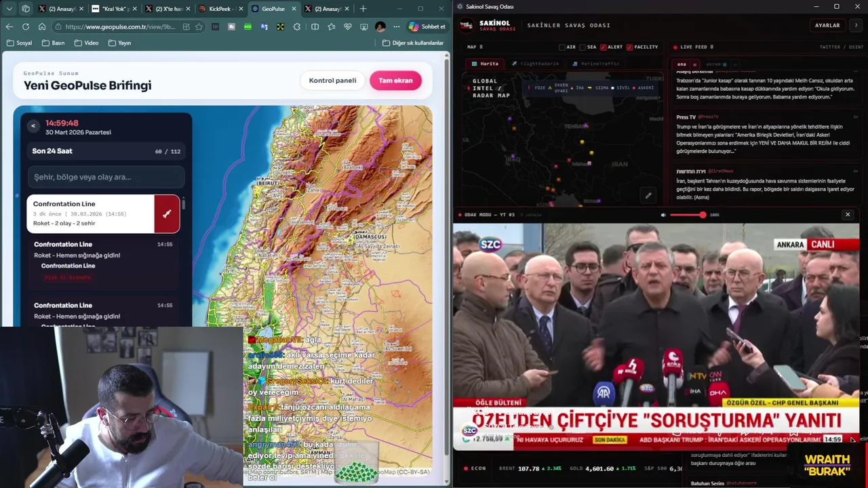
Task: Open the browser profile avatar
Action: click(380, 26)
